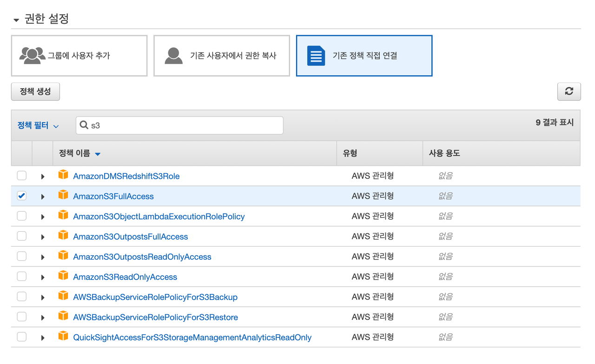Expand the AmazonS3OutpostsFullAccess row details
This screenshot has width=595, height=364.
(43, 237)
